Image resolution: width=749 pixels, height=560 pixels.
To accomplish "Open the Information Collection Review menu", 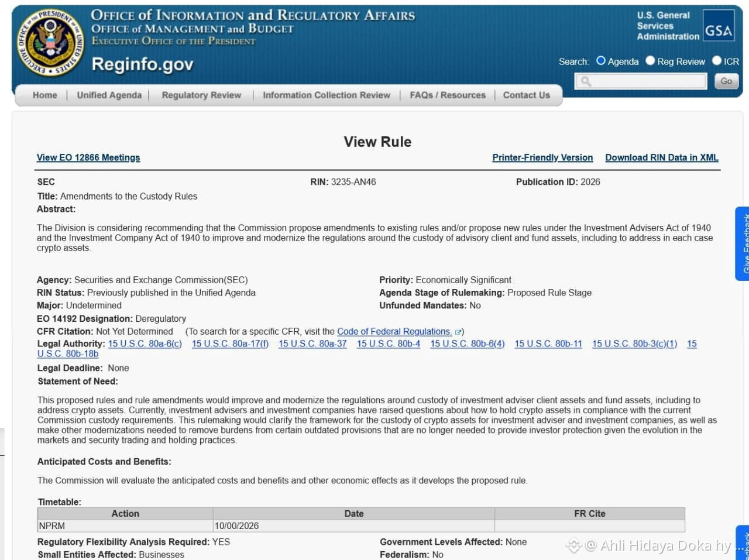I will (x=327, y=95).
